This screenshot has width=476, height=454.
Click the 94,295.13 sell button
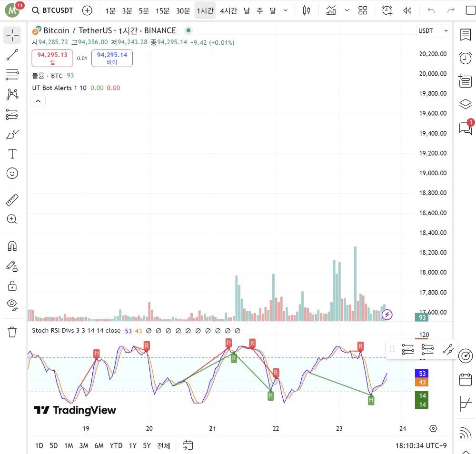point(52,58)
